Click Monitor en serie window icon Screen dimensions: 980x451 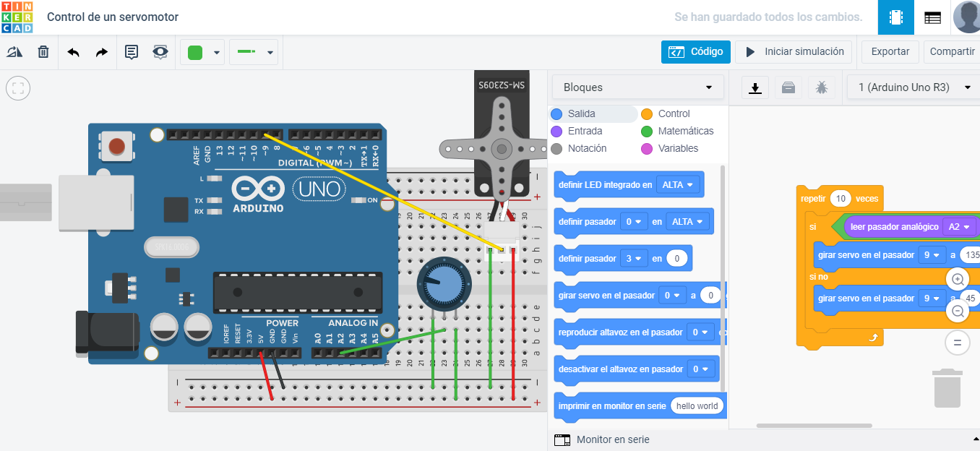(562, 439)
